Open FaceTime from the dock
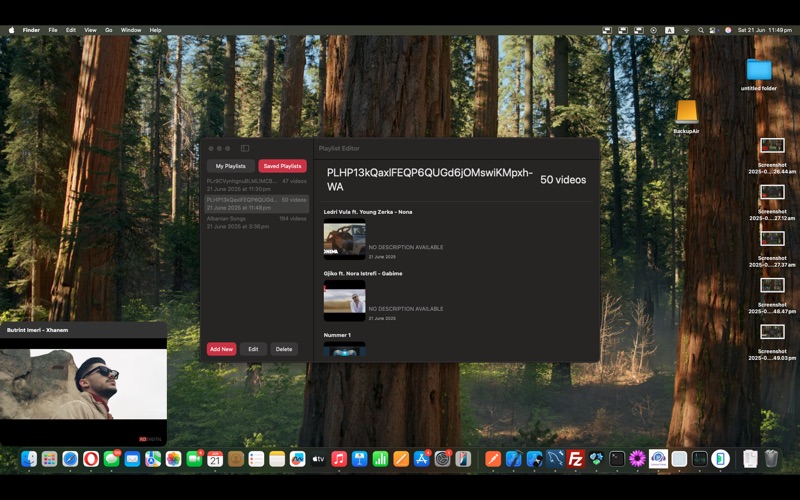The width and height of the screenshot is (800, 500). [x=194, y=459]
